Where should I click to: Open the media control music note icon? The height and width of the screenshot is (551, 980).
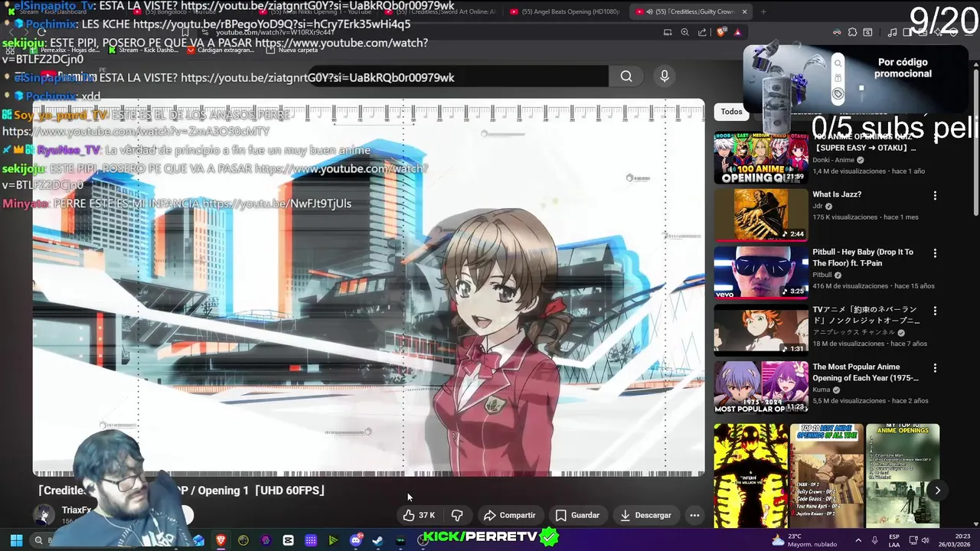[892, 32]
